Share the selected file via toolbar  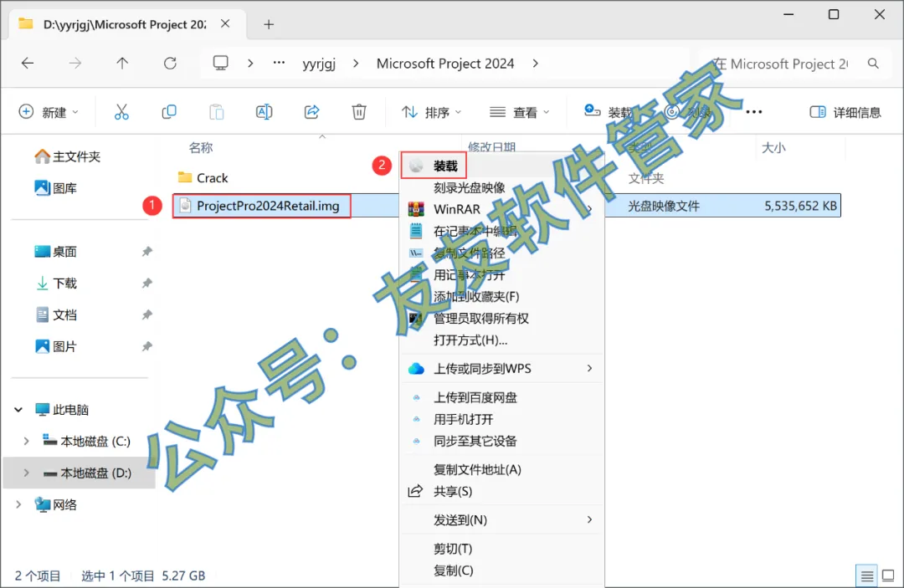tap(312, 112)
